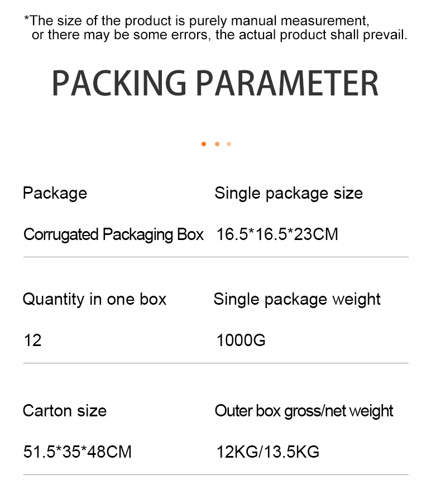441x504 pixels.
Task: Click the divider line below 1000G
Action: click(215, 363)
